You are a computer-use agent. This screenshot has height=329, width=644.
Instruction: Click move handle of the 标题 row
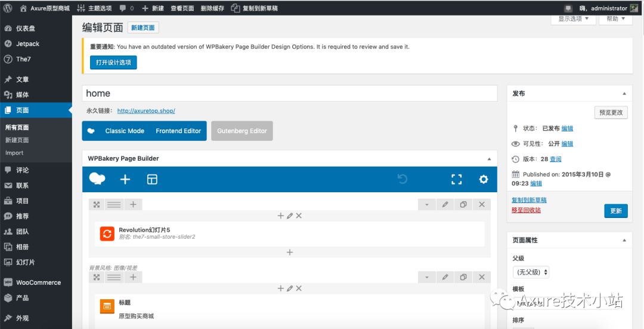[97, 277]
